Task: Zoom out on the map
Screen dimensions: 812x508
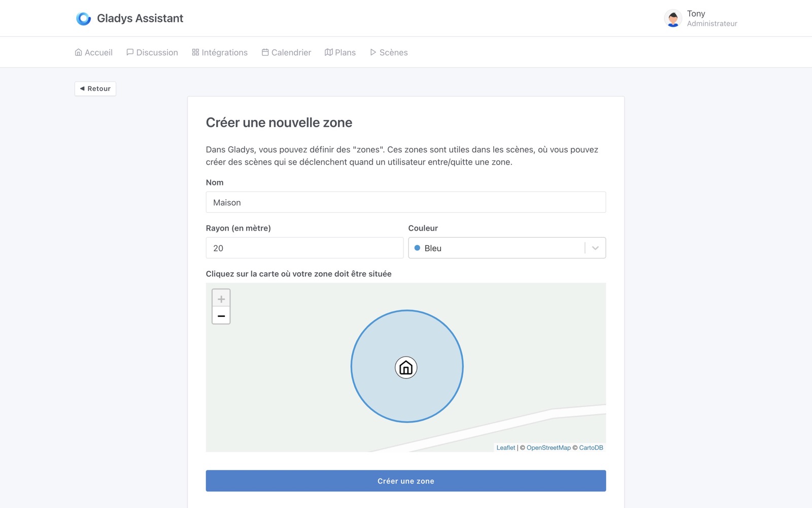Action: coord(221,315)
